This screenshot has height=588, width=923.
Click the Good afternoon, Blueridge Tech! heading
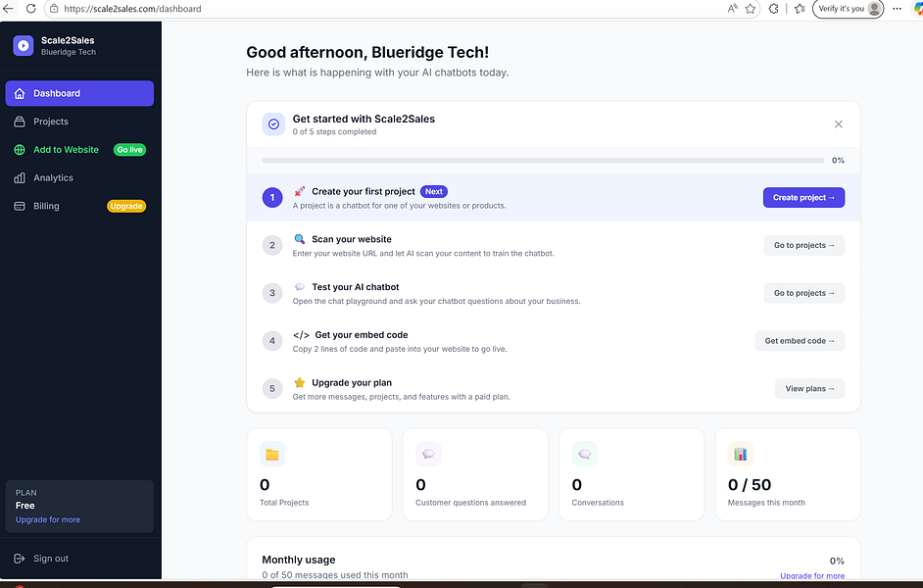pyautogui.click(x=367, y=52)
